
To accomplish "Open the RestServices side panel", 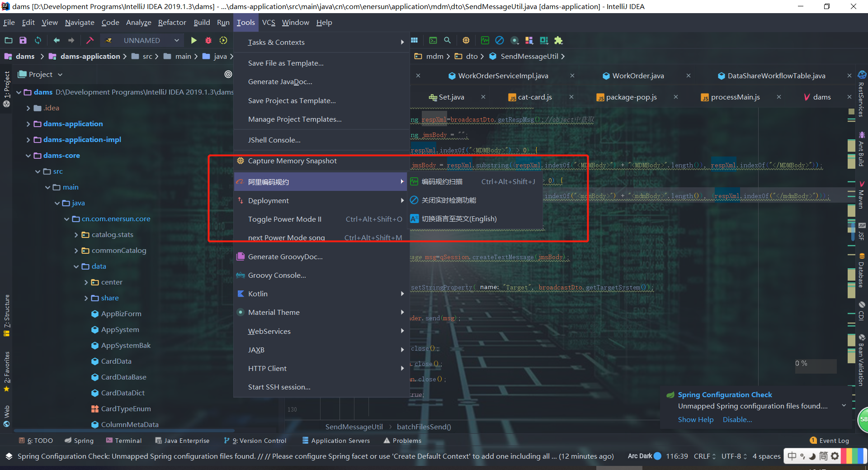I will click(862, 94).
